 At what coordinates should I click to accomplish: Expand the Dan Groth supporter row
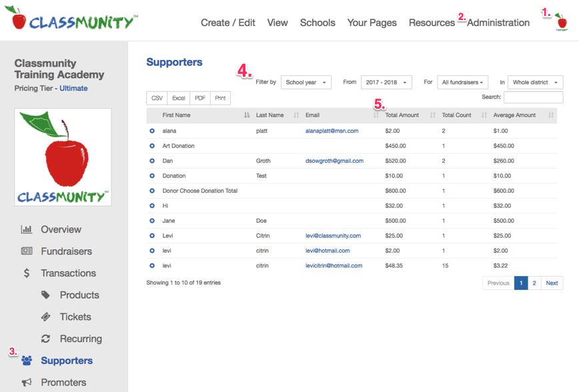click(152, 161)
